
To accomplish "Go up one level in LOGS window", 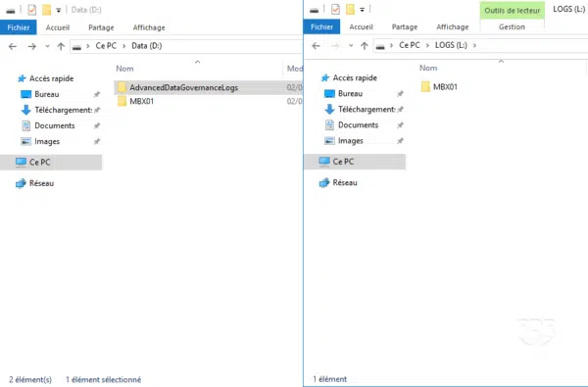I will [x=365, y=45].
